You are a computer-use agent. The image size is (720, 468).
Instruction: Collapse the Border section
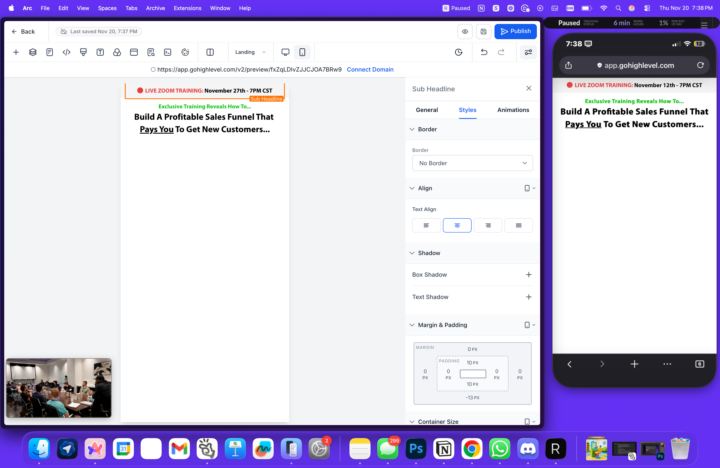tap(412, 130)
